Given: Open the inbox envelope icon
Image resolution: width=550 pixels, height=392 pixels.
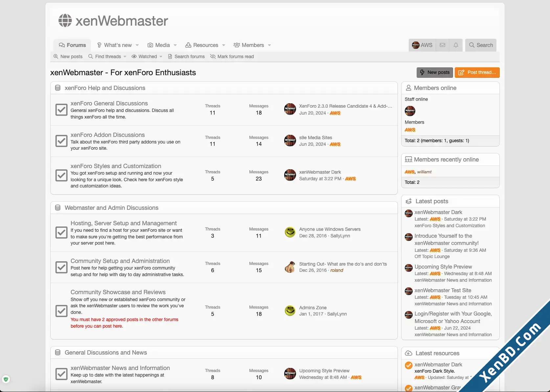Looking at the screenshot, I should click(x=443, y=45).
